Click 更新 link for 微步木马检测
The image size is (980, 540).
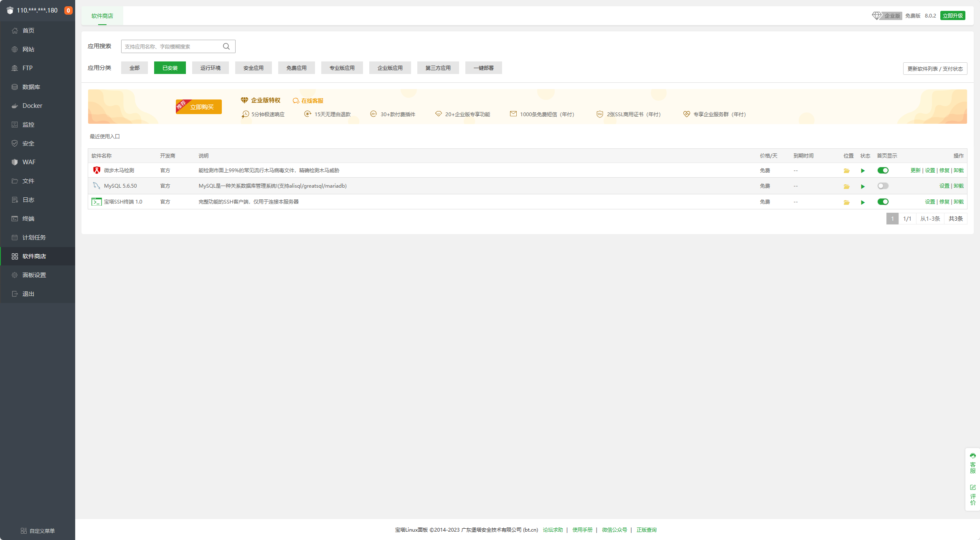pos(915,171)
